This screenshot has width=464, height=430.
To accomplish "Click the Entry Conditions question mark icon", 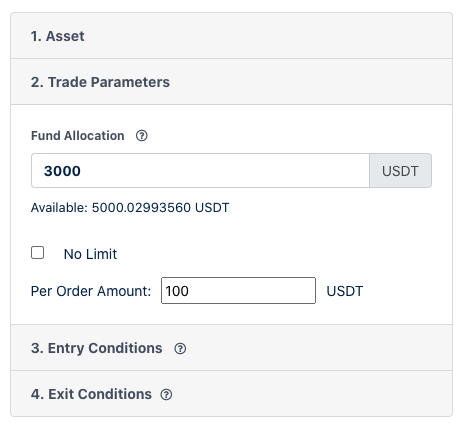I will click(x=180, y=348).
